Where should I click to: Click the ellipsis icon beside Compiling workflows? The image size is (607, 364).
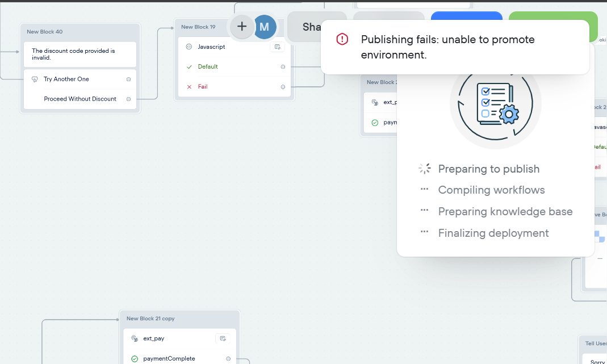coord(424,190)
